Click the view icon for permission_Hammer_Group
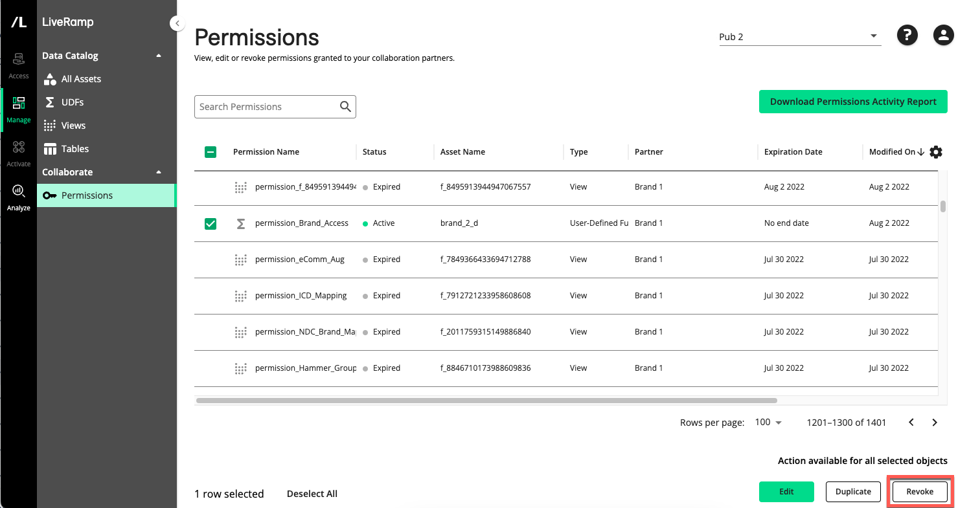The width and height of the screenshot is (980, 508). pos(240,368)
